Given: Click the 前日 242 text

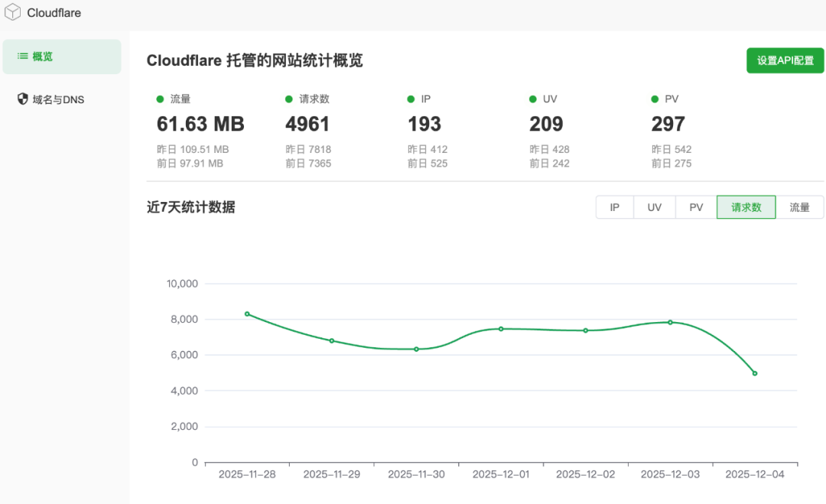Looking at the screenshot, I should point(549,164).
